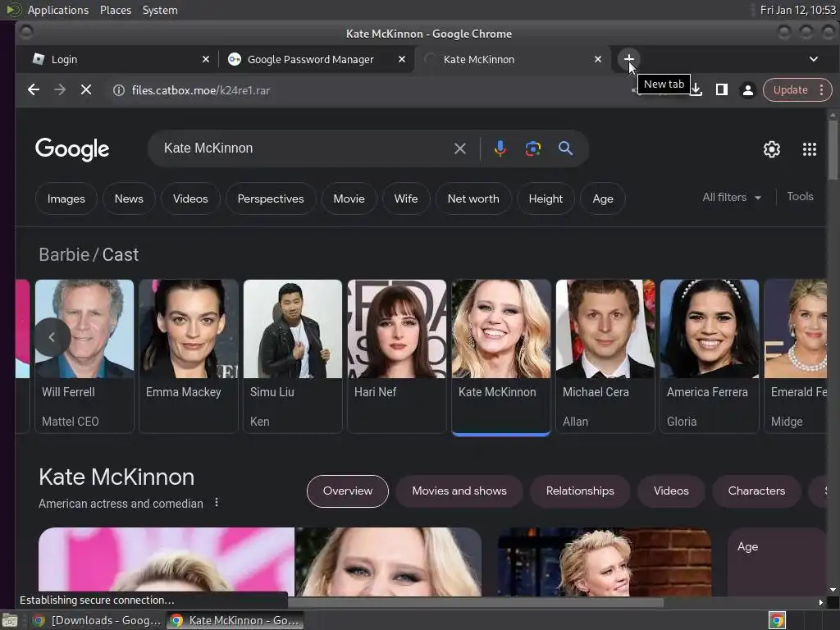
Task: Open the All filters dropdown
Action: pyautogui.click(x=732, y=197)
